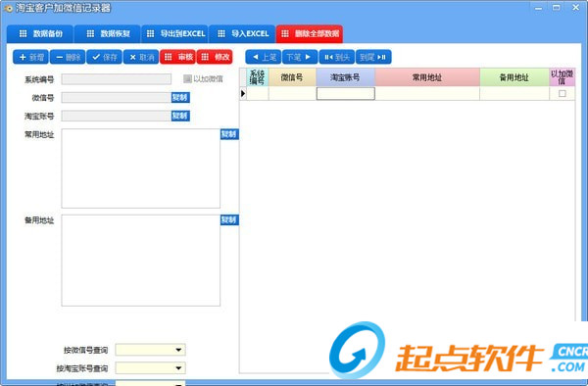Click 导出到EXCEL tab button
588x386 pixels.
175,33
